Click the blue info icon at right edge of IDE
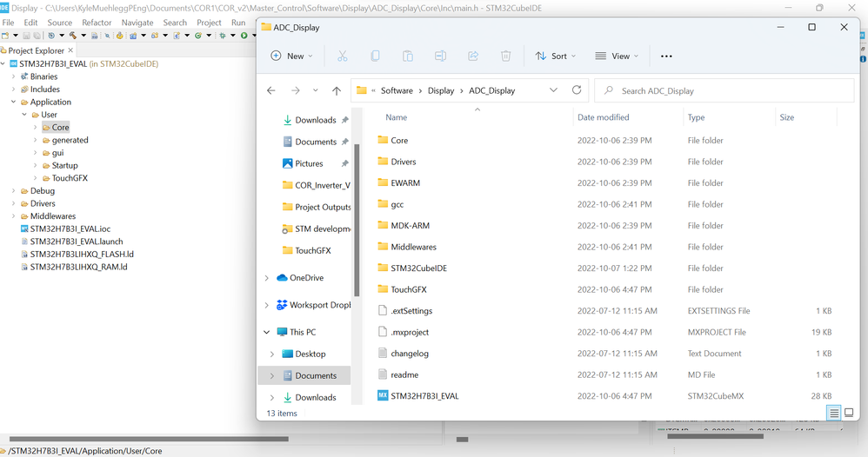This screenshot has width=868, height=457. (x=864, y=59)
